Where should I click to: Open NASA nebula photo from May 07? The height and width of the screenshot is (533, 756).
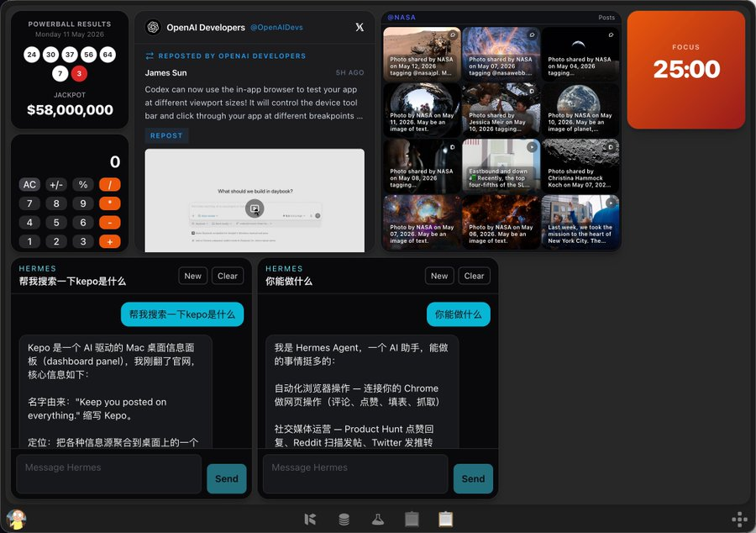click(422, 222)
